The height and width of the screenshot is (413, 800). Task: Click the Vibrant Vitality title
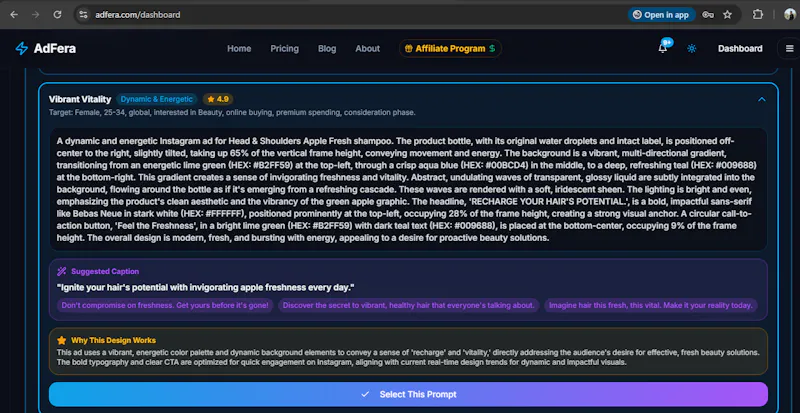coord(80,99)
